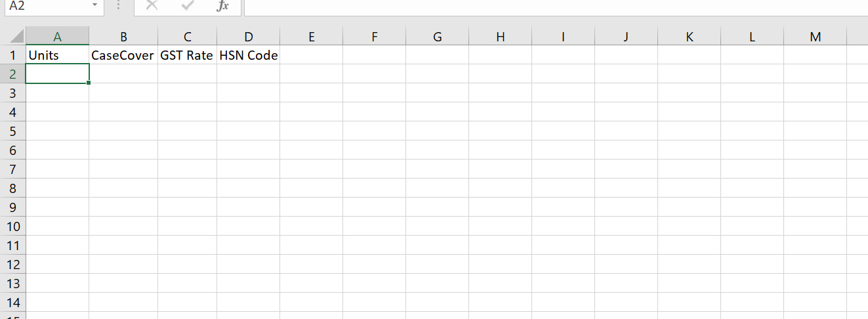Select row 1 via its row header
Image resolution: width=868 pixels, height=319 pixels.
coord(12,55)
